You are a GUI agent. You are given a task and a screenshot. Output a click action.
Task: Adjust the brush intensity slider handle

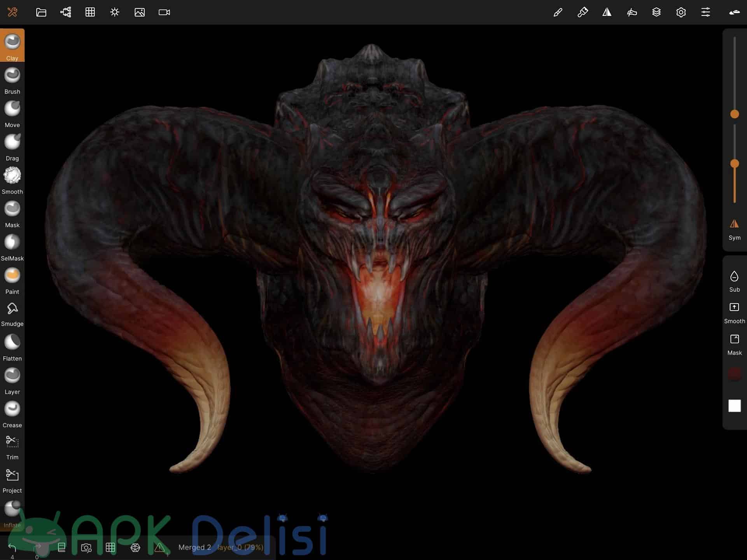coord(735,164)
